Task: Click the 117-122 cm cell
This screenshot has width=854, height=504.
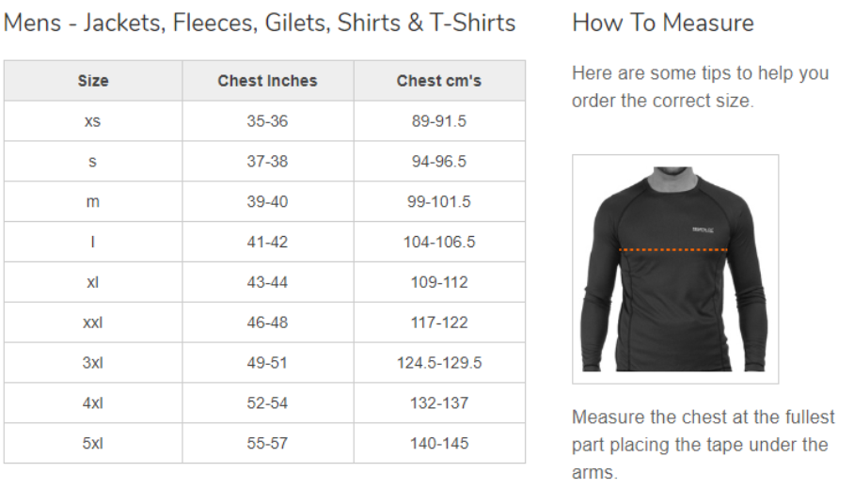Action: (x=439, y=323)
